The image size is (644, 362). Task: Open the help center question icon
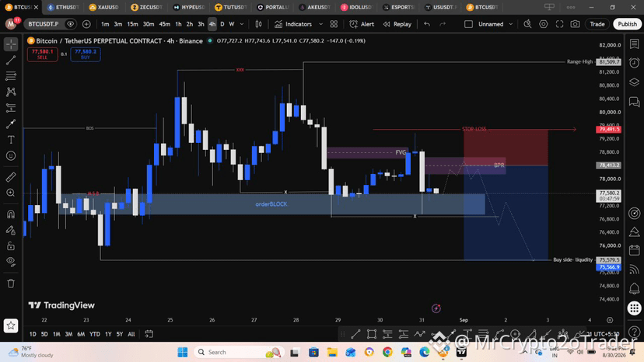635,331
